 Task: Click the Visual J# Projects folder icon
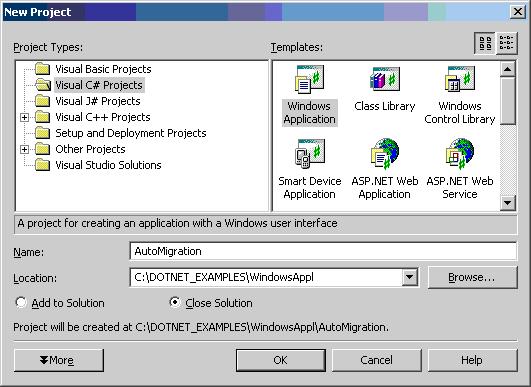point(43,101)
